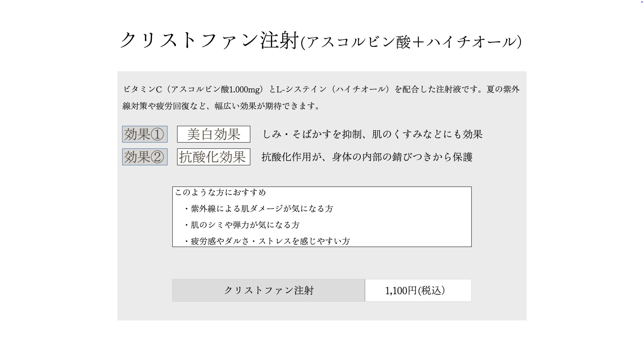Click the description line starting with ビタミンC

321,89
